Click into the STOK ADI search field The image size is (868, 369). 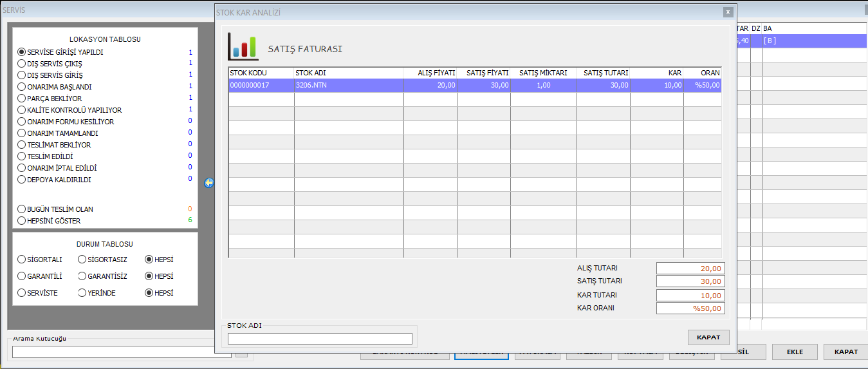[x=320, y=339]
